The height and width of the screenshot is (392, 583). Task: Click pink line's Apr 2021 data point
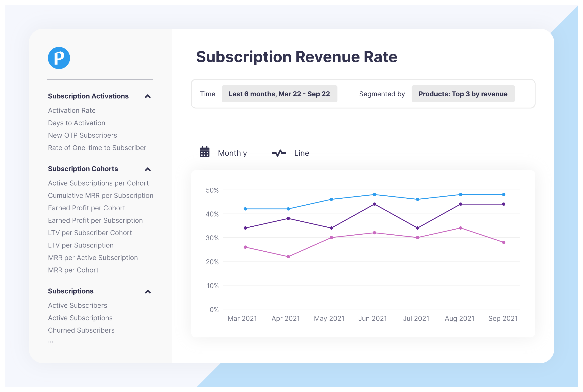coord(288,257)
